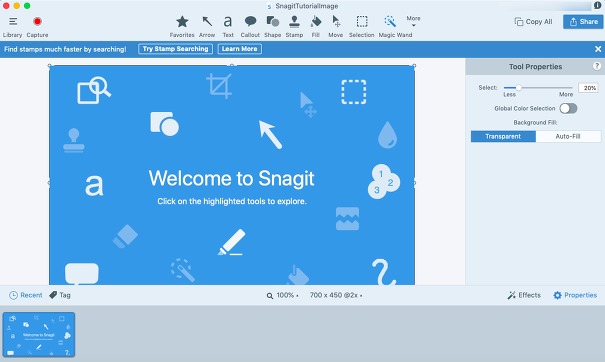This screenshot has width=605, height=362.
Task: Click the Share button
Action: click(583, 22)
